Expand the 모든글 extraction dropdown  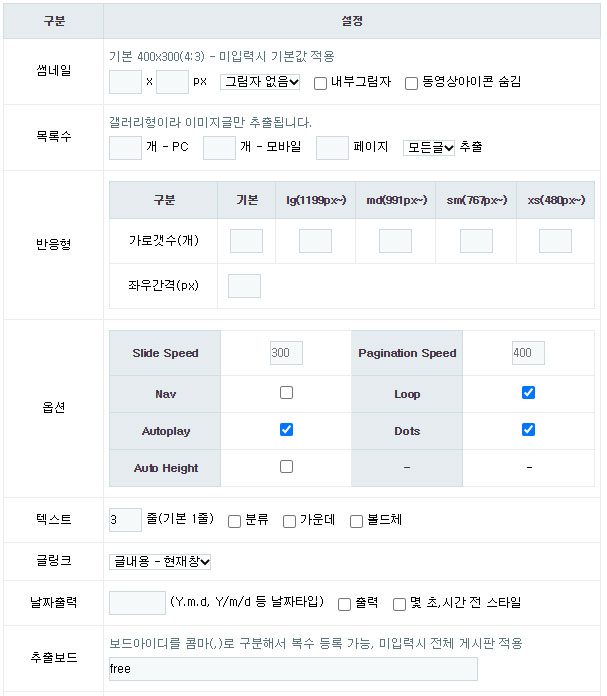pos(429,148)
